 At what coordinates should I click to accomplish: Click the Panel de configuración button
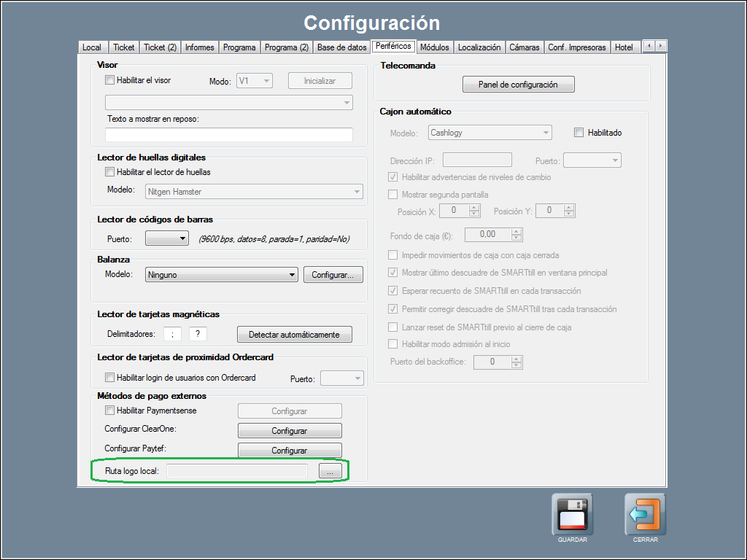click(518, 85)
